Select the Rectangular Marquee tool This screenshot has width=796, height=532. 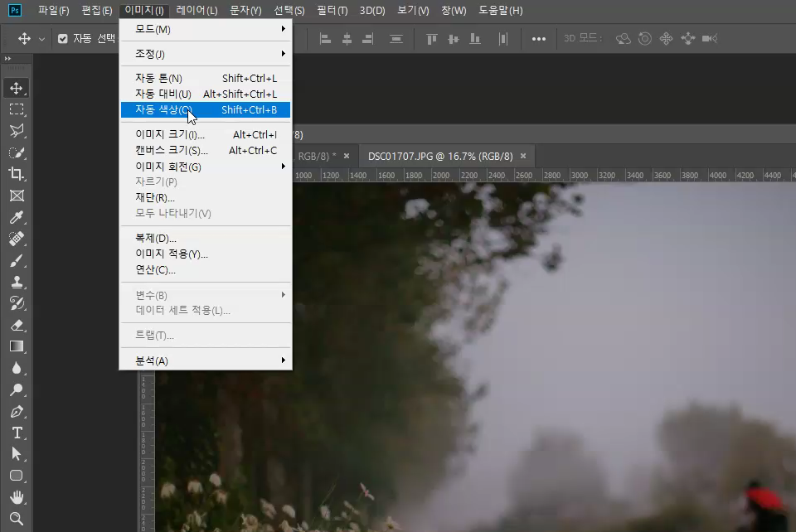click(17, 109)
